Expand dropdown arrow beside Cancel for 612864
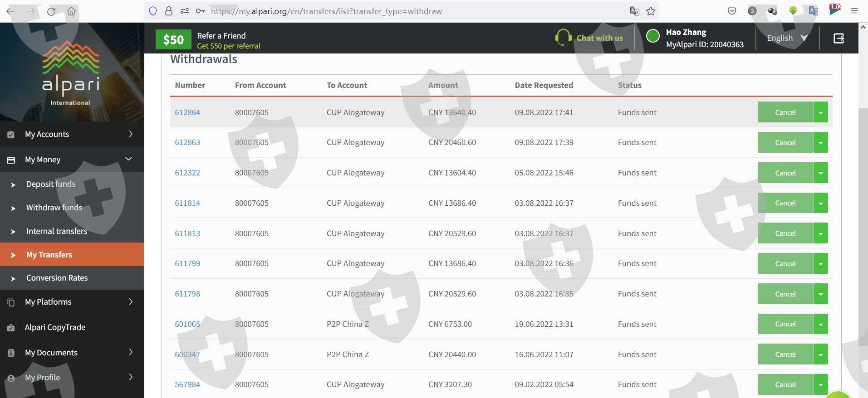Screen dimensions: 868x398 (x=821, y=112)
